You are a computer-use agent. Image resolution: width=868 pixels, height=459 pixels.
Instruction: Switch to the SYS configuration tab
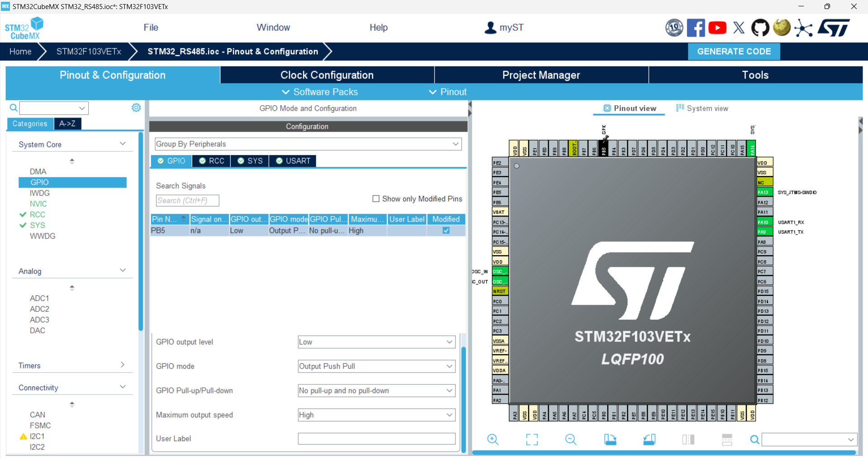pos(250,161)
